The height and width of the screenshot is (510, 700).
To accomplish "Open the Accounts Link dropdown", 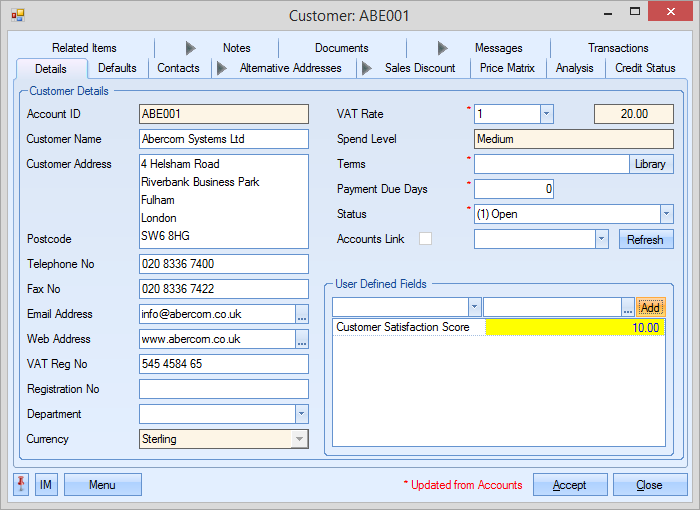I will (x=601, y=239).
